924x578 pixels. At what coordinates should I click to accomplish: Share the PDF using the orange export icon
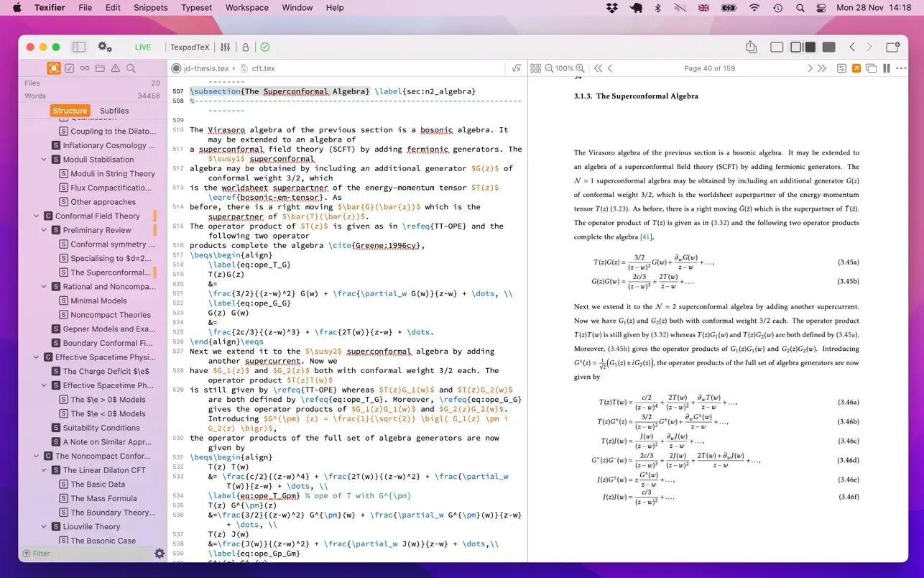(x=856, y=68)
